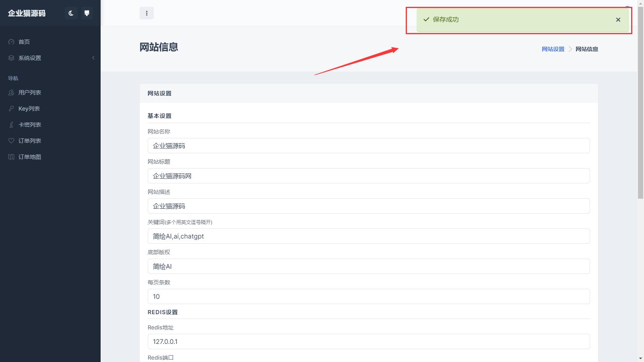The width and height of the screenshot is (644, 362).
Task: Click the chevron arrow beside 系统设置
Action: tap(93, 58)
